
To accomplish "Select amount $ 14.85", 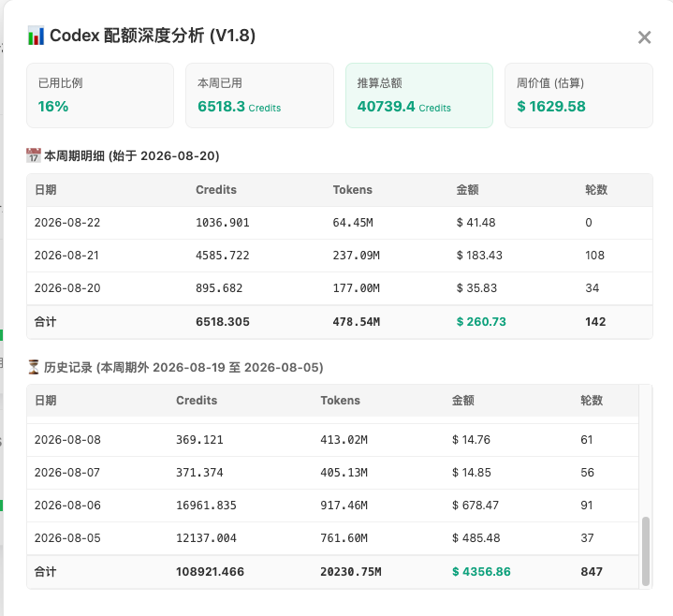I will (472, 472).
